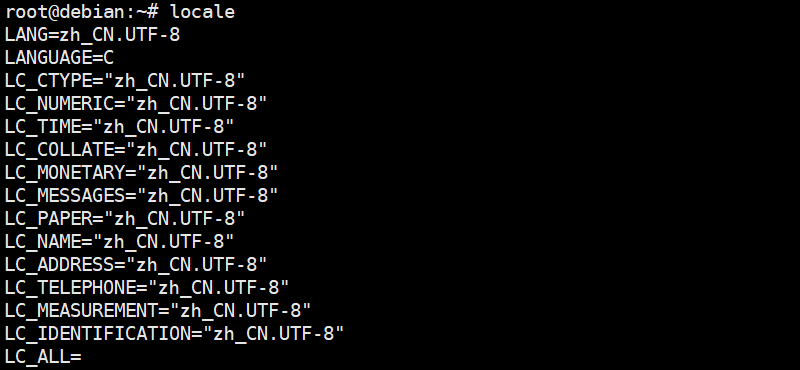Click the zh_CN.UTF-8 value of LC_TELEPHONE
The width and height of the screenshot is (800, 370).
tap(219, 287)
